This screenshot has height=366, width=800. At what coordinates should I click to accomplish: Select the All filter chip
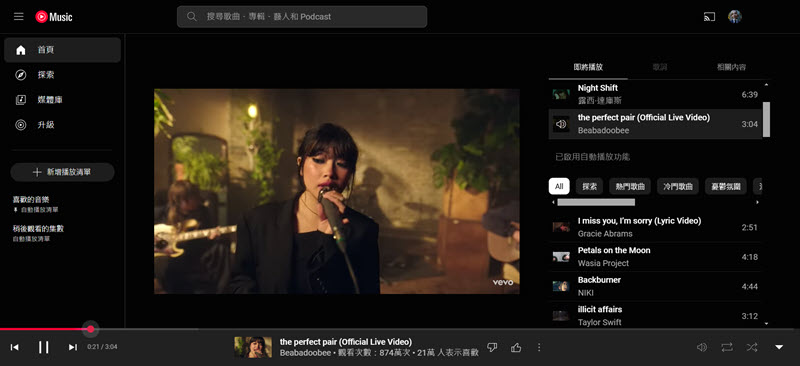[559, 186]
